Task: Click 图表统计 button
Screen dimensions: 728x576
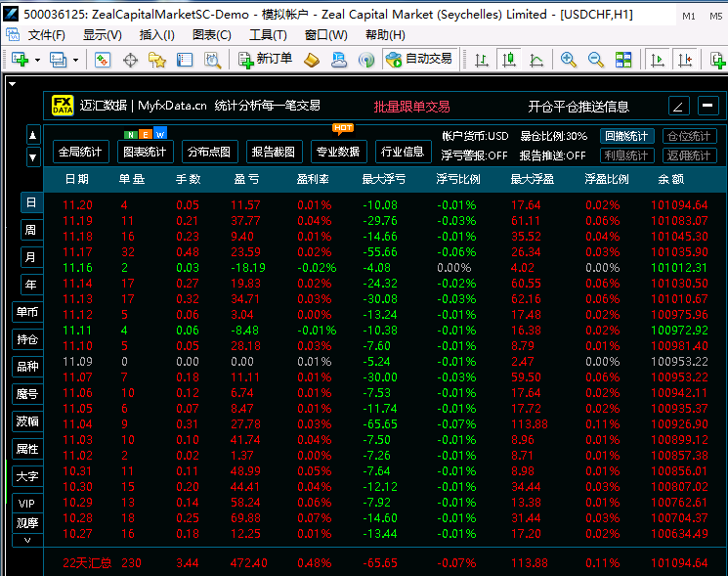Action: [145, 152]
